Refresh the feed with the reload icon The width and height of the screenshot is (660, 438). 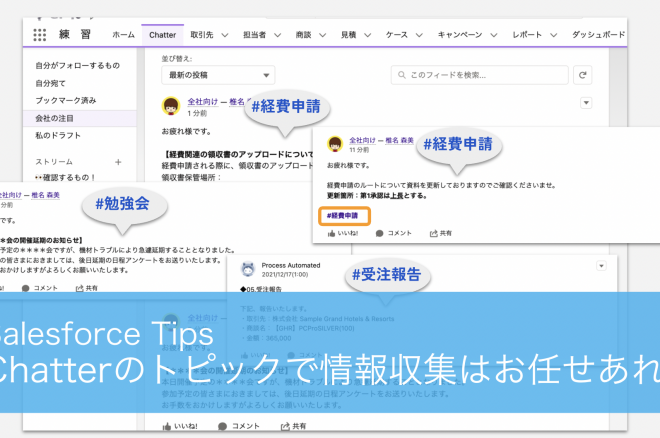(583, 75)
